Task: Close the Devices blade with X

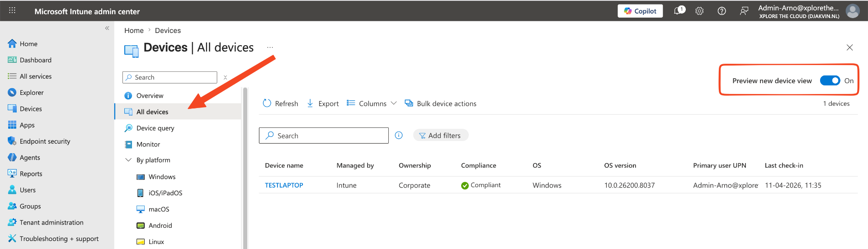Action: [849, 47]
